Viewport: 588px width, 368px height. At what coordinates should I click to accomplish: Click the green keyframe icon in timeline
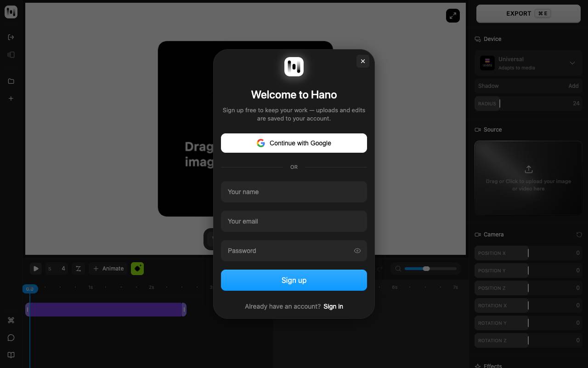(137, 269)
